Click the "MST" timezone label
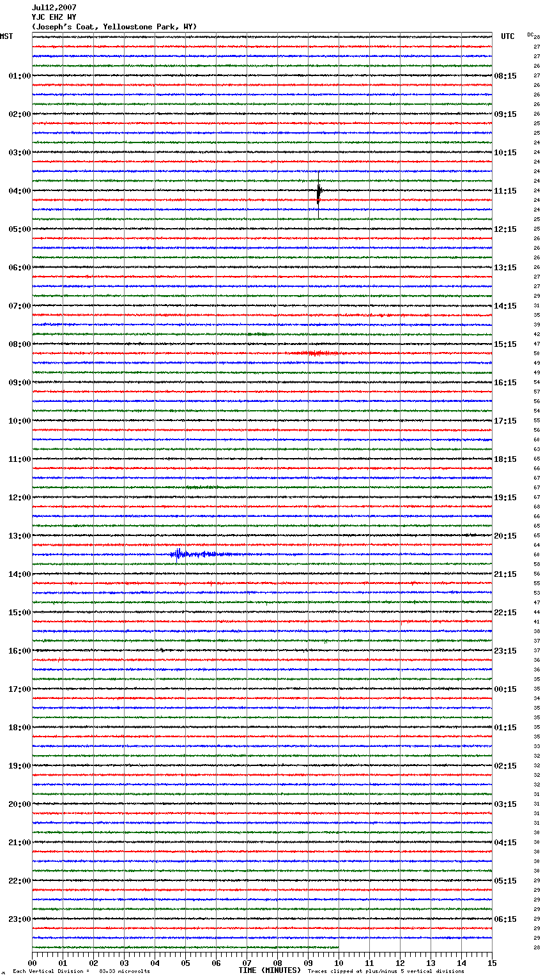Image resolution: width=543 pixels, height=980 pixels. coord(6,36)
